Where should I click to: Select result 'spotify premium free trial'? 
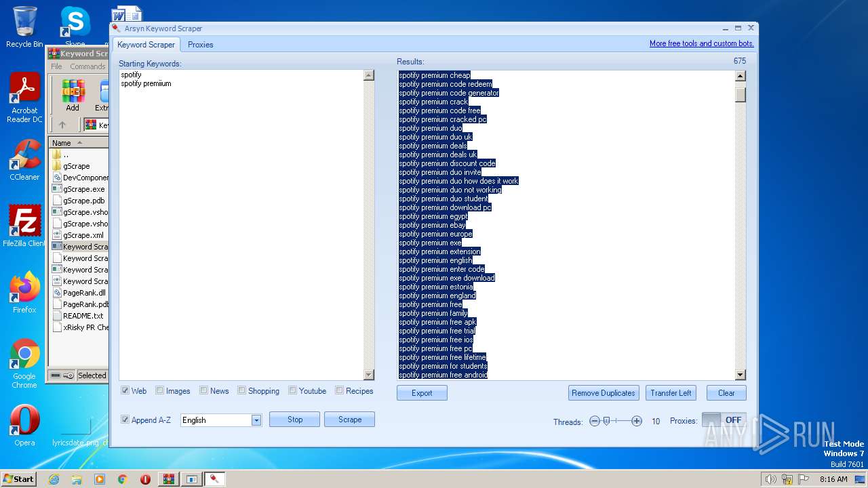click(x=437, y=331)
